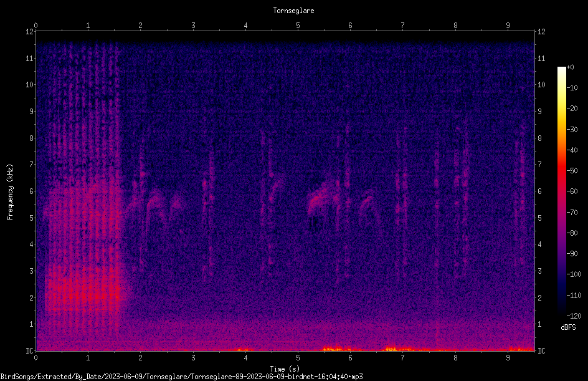Click the 6 tick on the left frequency axis

click(32, 191)
